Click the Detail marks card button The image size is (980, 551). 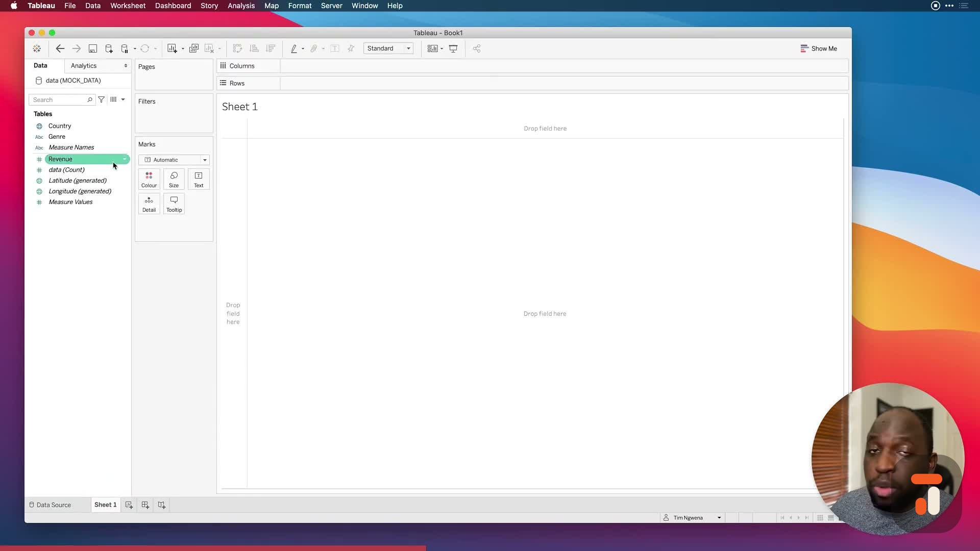click(149, 204)
